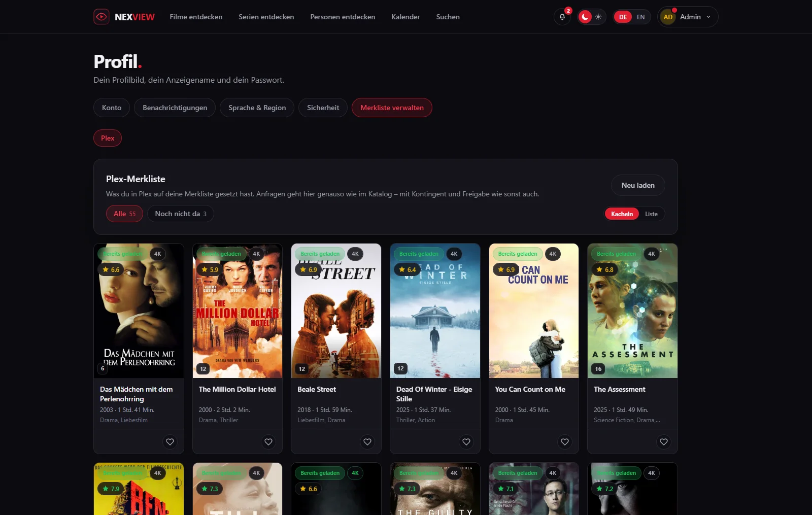Click heart icon on Beale Street
Screen dimensions: 812x515
tap(367, 442)
